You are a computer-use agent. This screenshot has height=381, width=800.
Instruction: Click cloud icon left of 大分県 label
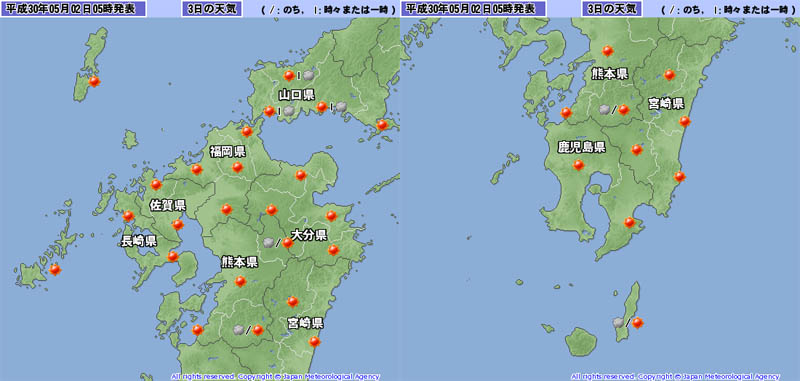point(268,243)
